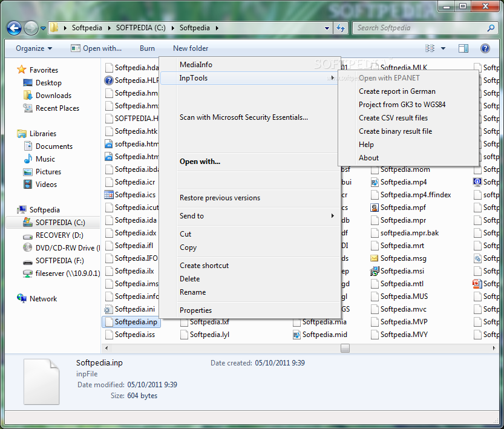Screen dimensions: 504x429
Task: Choose Open with EPANET in submenu
Action: tap(408, 78)
